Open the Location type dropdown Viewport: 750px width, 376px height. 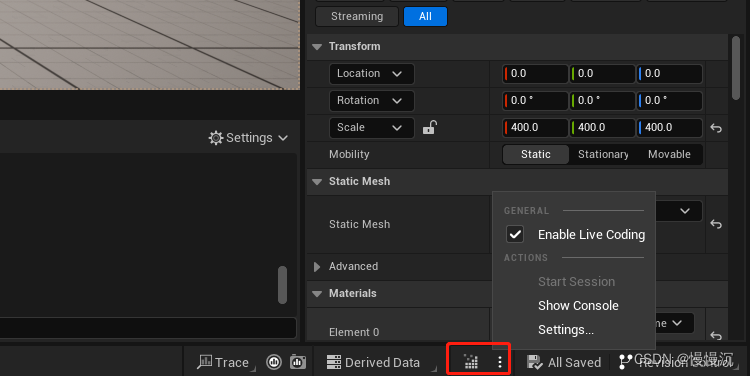coord(372,74)
